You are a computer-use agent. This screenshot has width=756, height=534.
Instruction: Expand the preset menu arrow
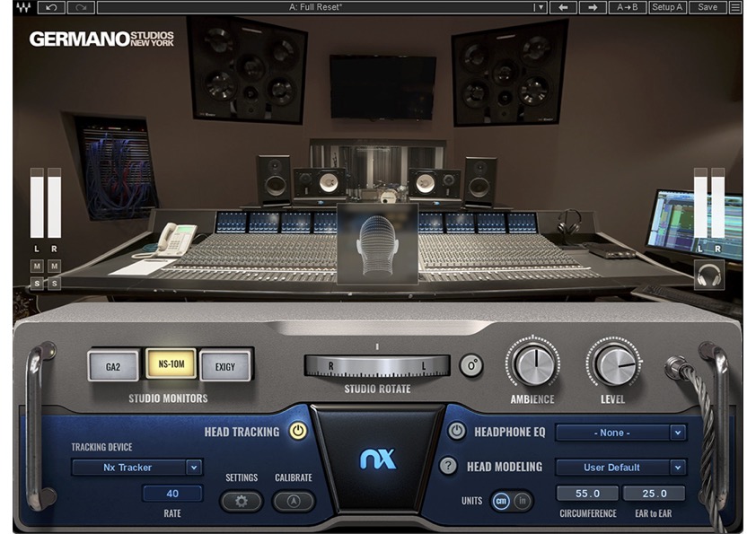(540, 7)
